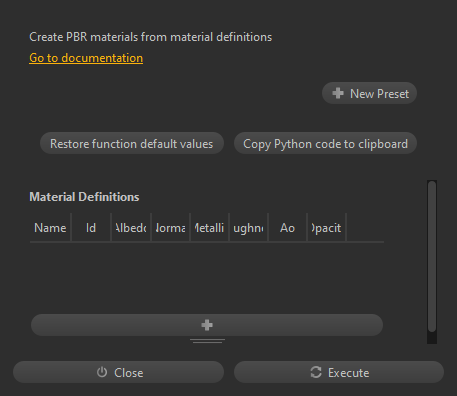
Task: Close the dialog with the power icon button
Action: point(118,372)
